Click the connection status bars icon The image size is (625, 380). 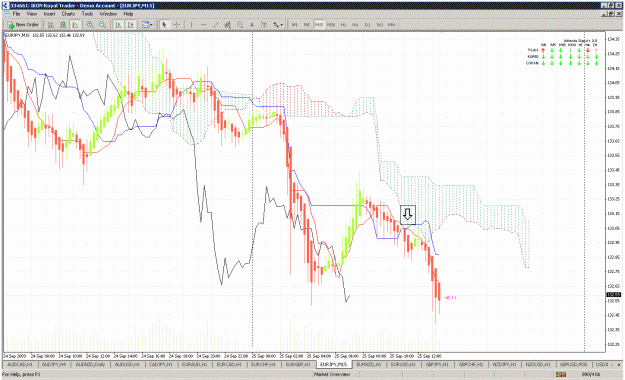point(561,374)
